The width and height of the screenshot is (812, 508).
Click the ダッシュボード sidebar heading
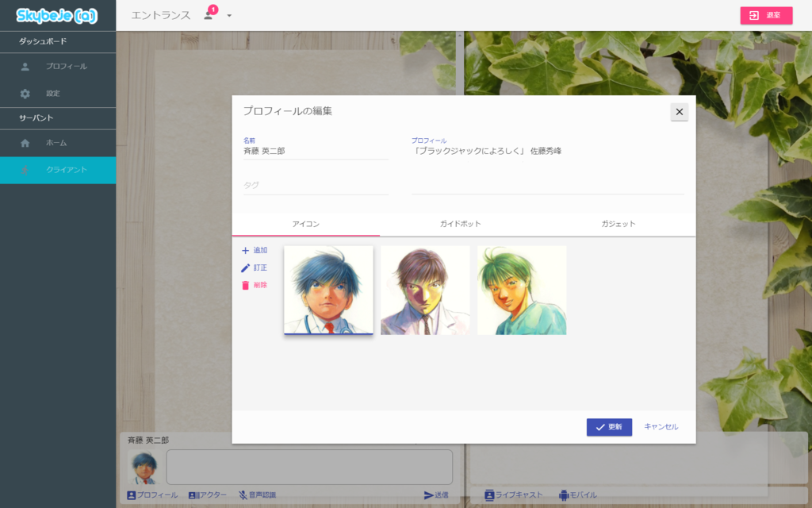coord(43,41)
